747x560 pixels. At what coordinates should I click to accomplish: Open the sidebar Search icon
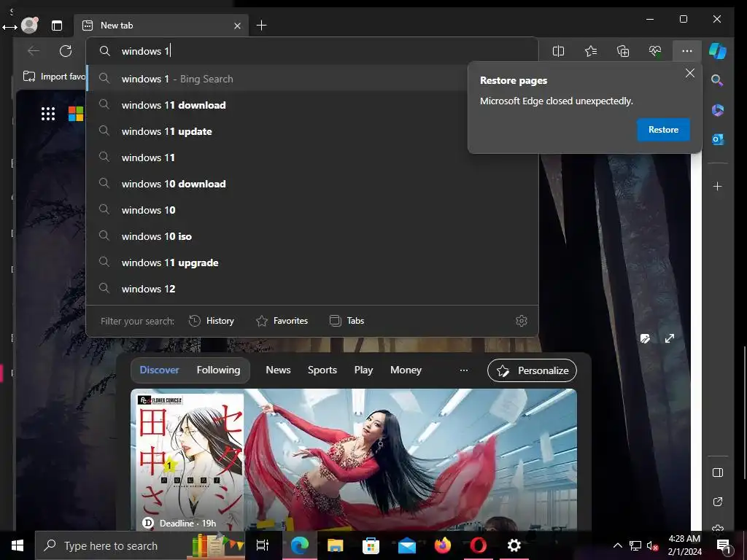(x=718, y=80)
